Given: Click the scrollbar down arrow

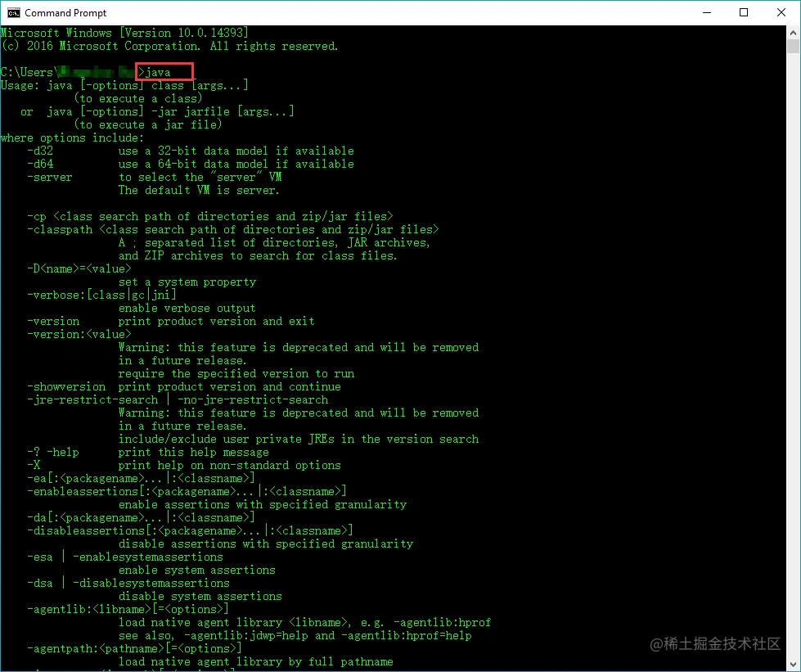Looking at the screenshot, I should pyautogui.click(x=793, y=665).
